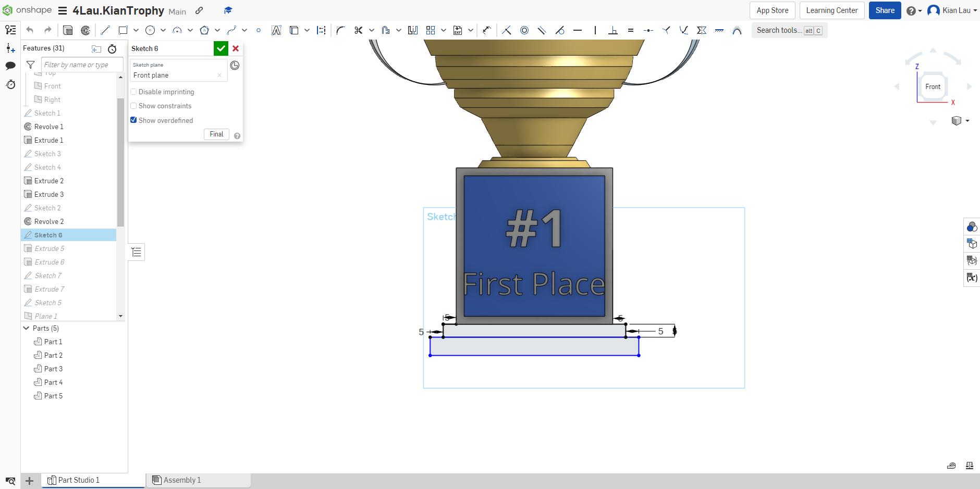
Task: Open the document hamburger menu
Action: click(63, 10)
